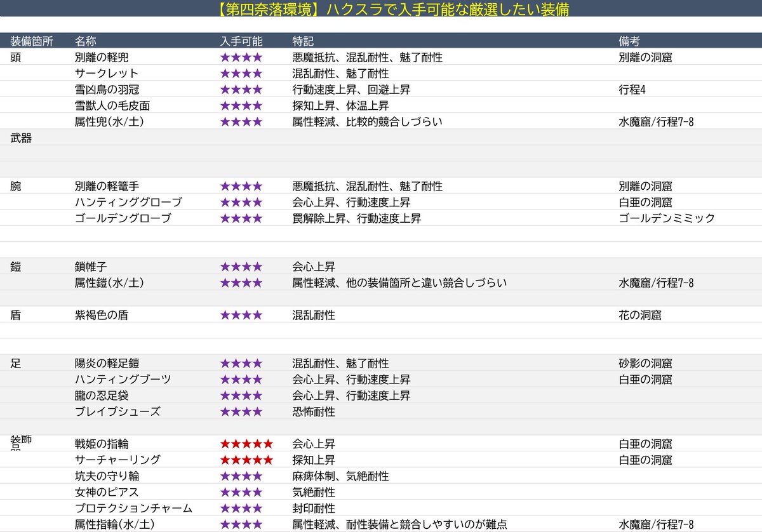This screenshot has height=532, width=762.
Task: Select the star rating of 属性指輪(水/土)
Action: (x=239, y=524)
